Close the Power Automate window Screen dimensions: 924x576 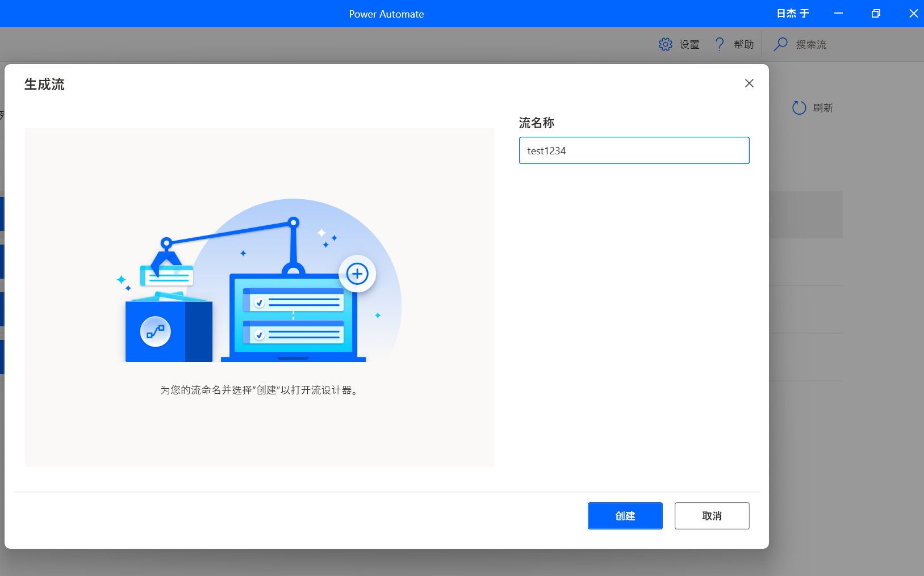pos(913,14)
